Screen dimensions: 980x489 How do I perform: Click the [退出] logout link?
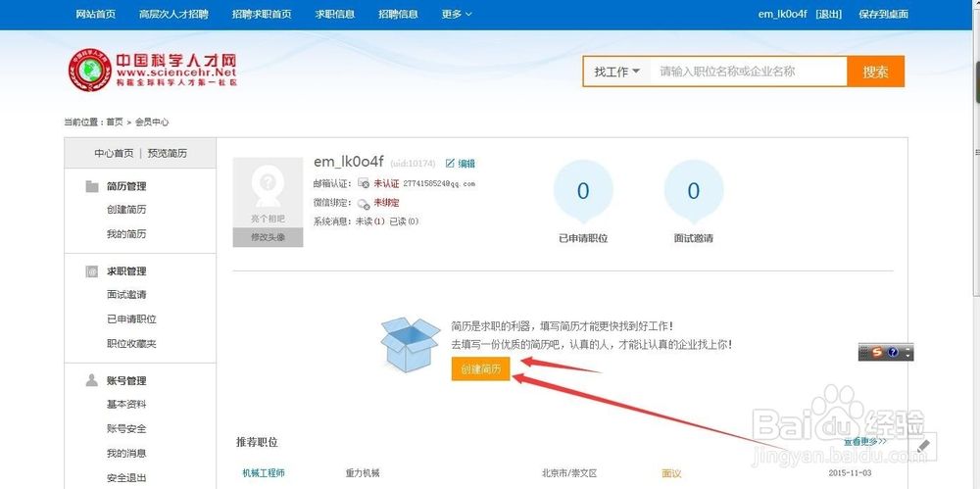[829, 14]
